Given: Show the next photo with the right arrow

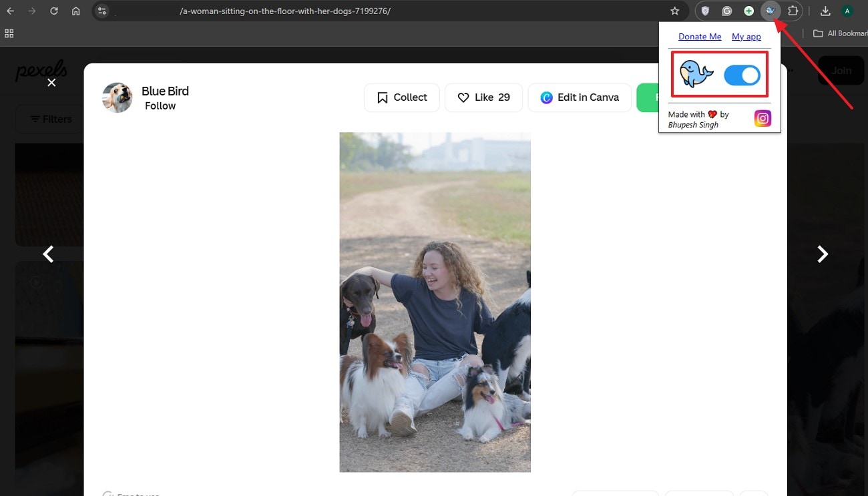Looking at the screenshot, I should coord(823,254).
